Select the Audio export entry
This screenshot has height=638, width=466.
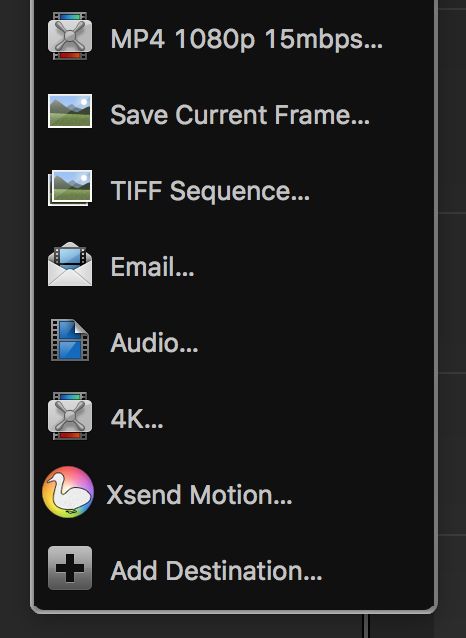(234, 343)
